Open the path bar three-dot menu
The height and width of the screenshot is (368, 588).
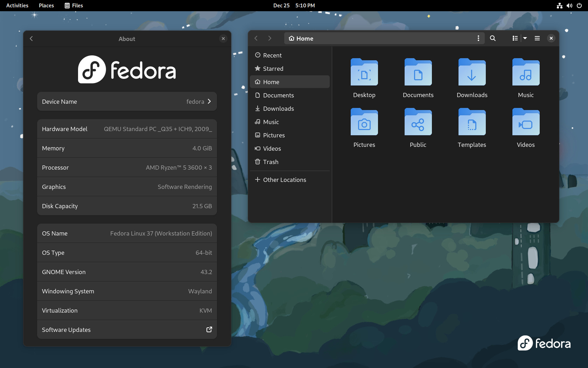pyautogui.click(x=478, y=38)
